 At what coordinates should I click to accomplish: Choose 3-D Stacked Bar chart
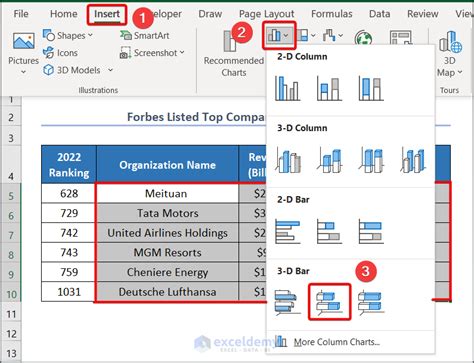(x=329, y=302)
